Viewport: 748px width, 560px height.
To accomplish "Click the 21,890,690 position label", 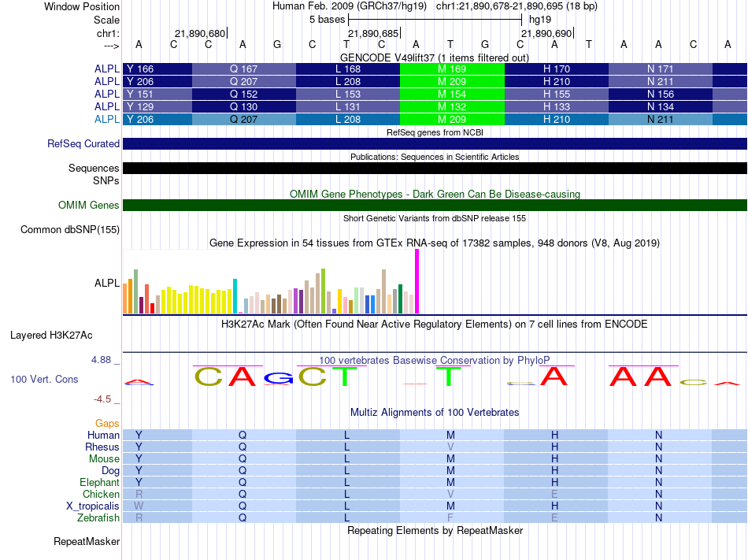I will point(546,33).
